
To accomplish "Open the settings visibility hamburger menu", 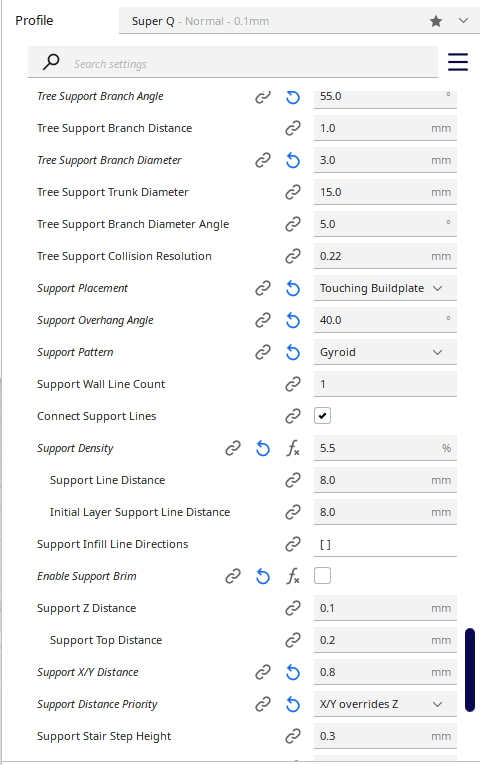I will coord(458,62).
